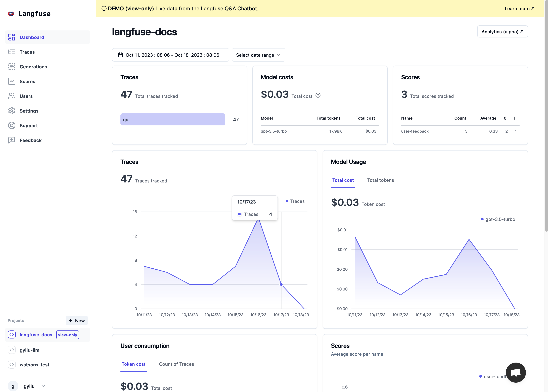
Task: Click the Feedback message icon
Action: point(12,140)
